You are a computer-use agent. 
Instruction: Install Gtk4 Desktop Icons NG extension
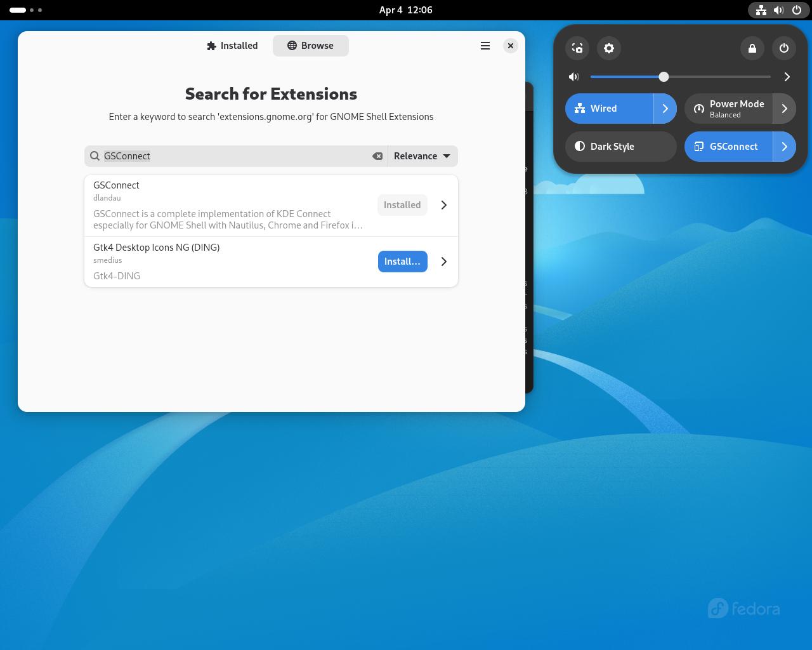tap(403, 262)
